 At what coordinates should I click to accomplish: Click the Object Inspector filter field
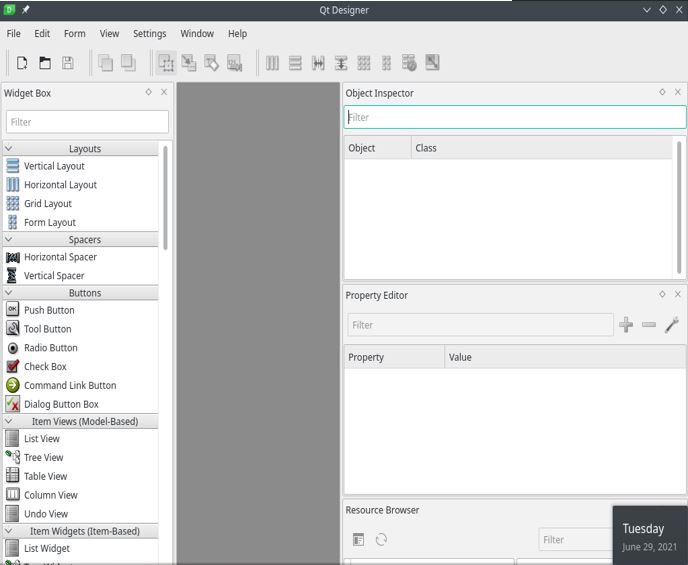click(x=515, y=117)
